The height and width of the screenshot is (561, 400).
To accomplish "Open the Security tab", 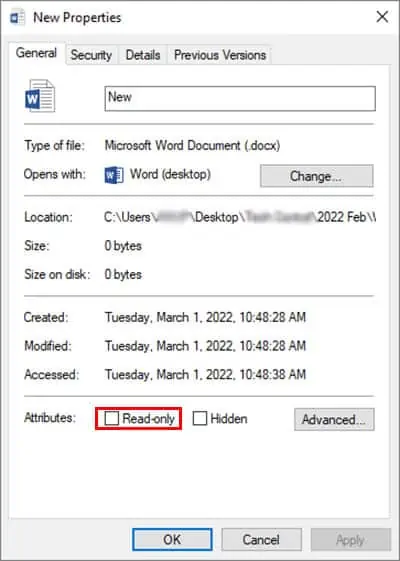I will click(91, 55).
